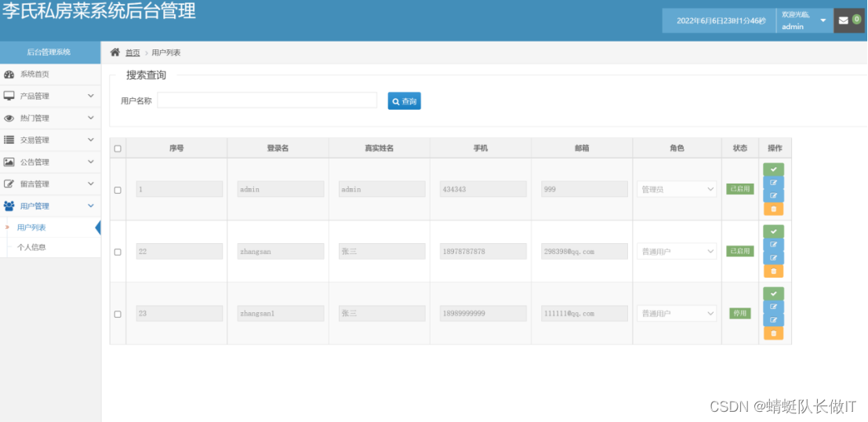The width and height of the screenshot is (868, 422).
Task: Click the email field showing 298398@qq.com
Action: tap(585, 252)
